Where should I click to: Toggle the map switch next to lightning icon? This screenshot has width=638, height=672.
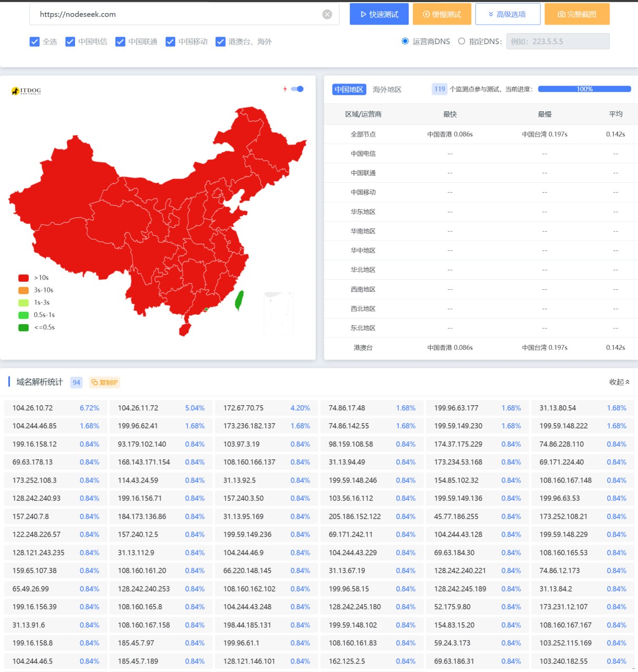[297, 89]
